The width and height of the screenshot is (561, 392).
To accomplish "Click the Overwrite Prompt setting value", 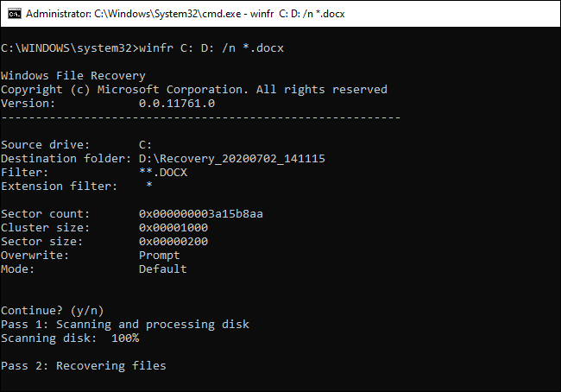I will point(159,255).
